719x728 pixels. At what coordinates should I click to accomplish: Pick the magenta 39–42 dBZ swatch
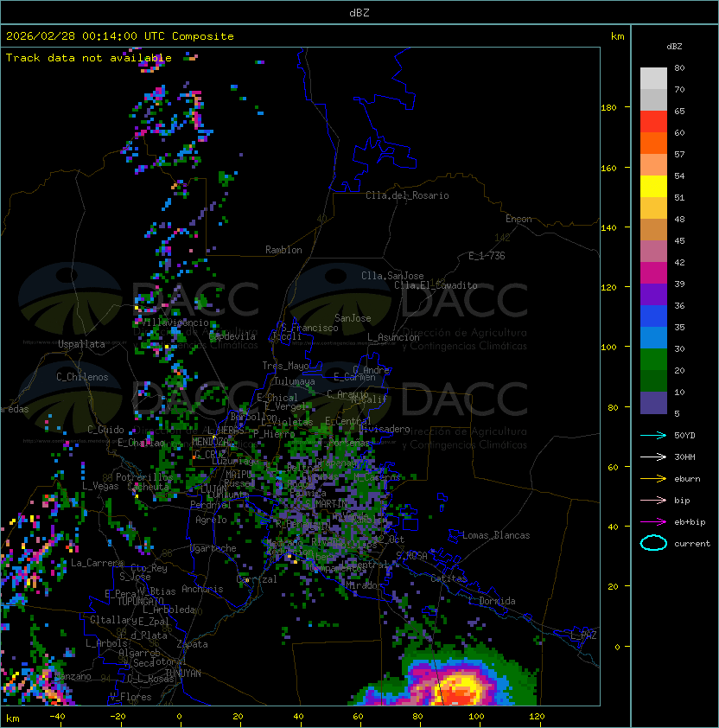653,273
